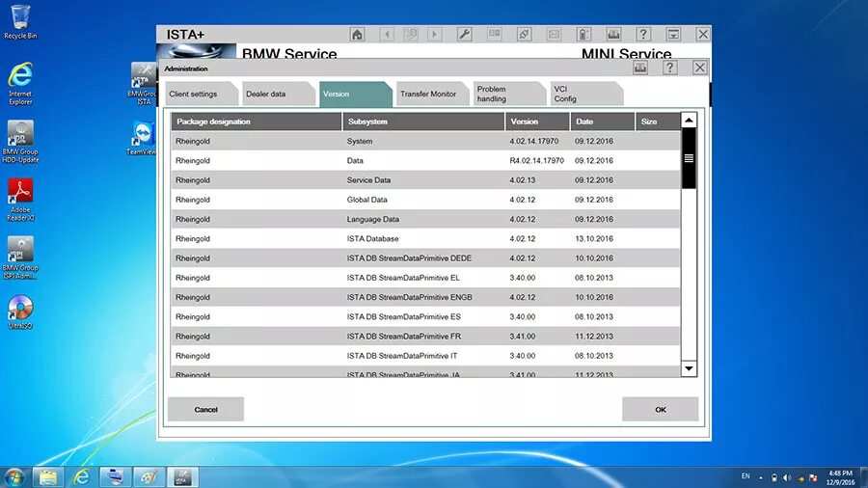Select the 'System' subsystem row

pyautogui.click(x=425, y=141)
